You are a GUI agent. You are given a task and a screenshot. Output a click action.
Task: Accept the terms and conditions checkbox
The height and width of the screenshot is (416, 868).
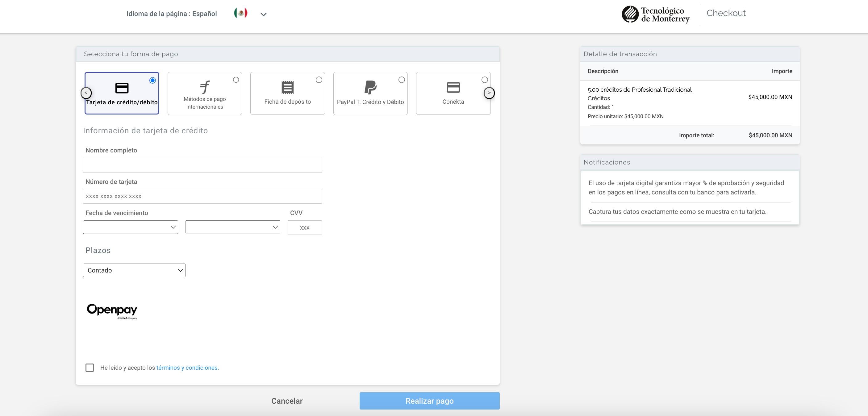90,368
